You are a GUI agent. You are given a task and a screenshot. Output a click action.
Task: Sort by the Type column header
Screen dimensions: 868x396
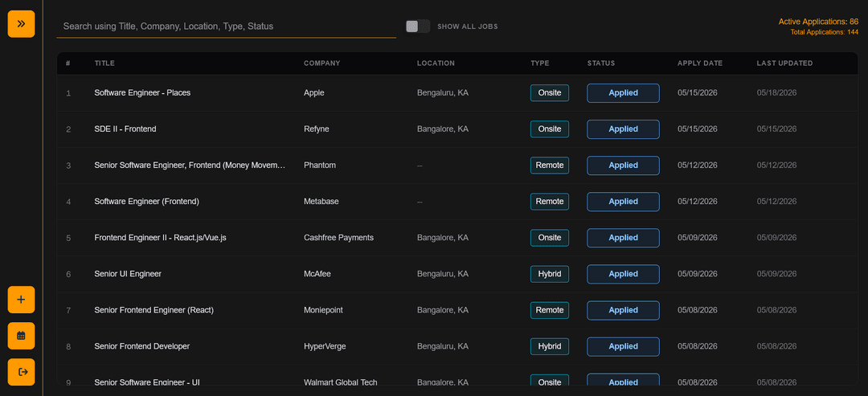click(540, 63)
